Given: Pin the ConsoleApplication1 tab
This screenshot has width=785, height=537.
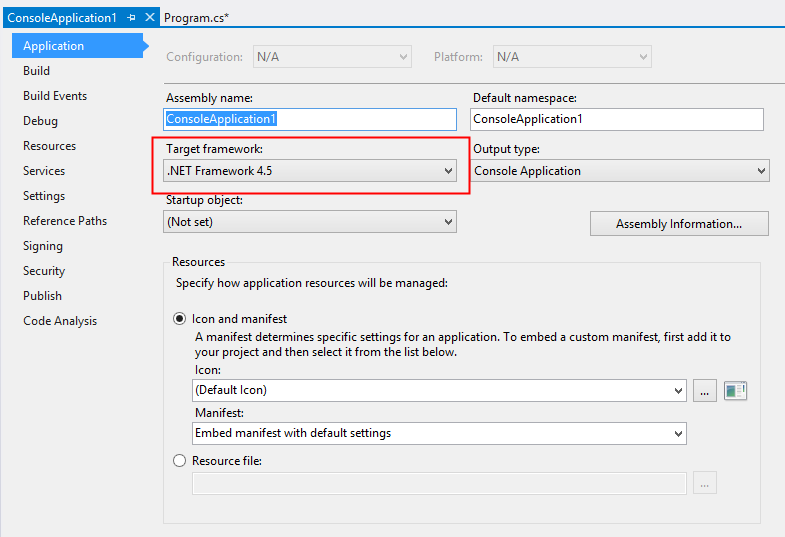Looking at the screenshot, I should click(x=132, y=18).
